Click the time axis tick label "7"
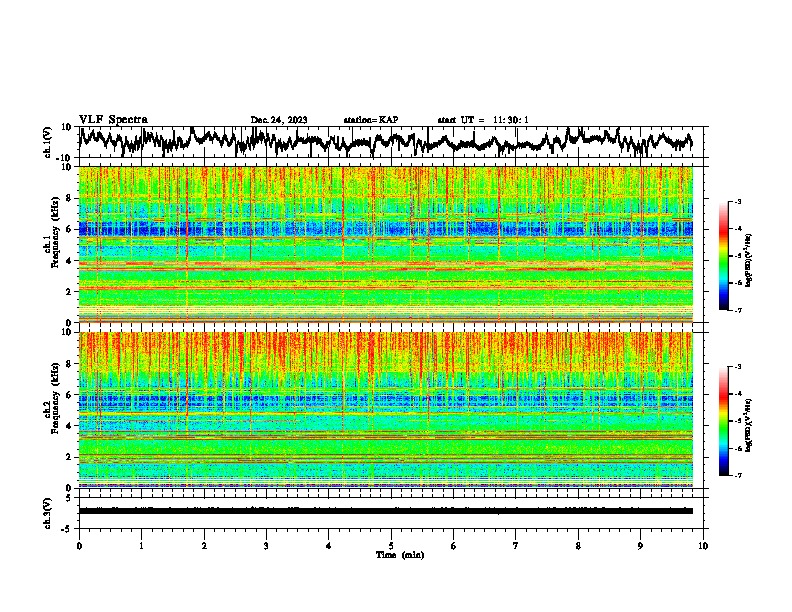792x612 pixels. (x=516, y=546)
